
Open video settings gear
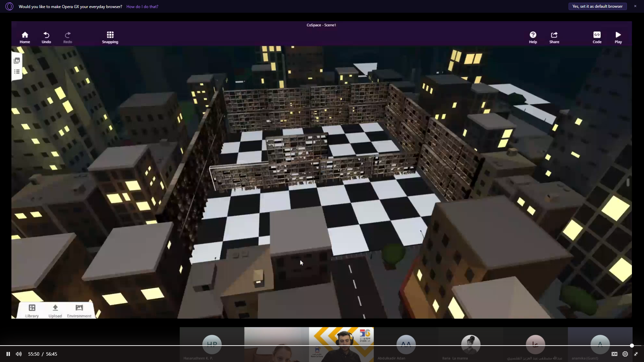[625, 354]
